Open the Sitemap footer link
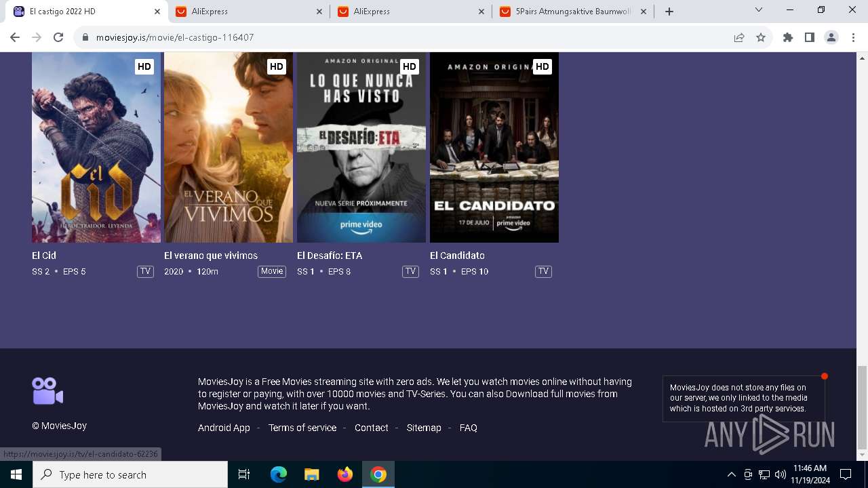This screenshot has width=868, height=488. [x=424, y=428]
